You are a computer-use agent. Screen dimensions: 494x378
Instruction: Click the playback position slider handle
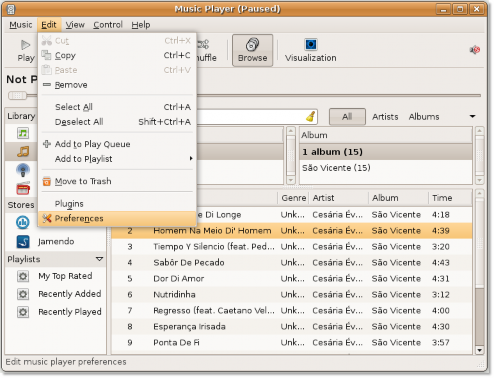pos(17,96)
